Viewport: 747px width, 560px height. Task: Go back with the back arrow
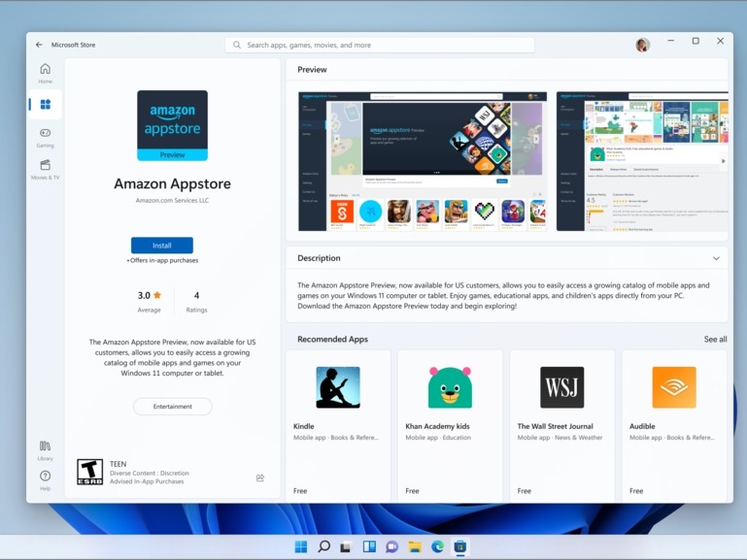39,45
